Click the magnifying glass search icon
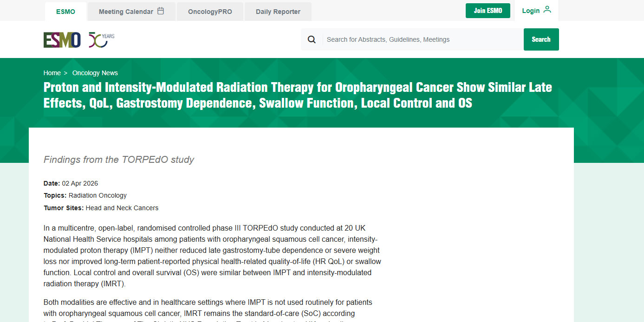Viewport: 644px width, 322px height. [312, 39]
